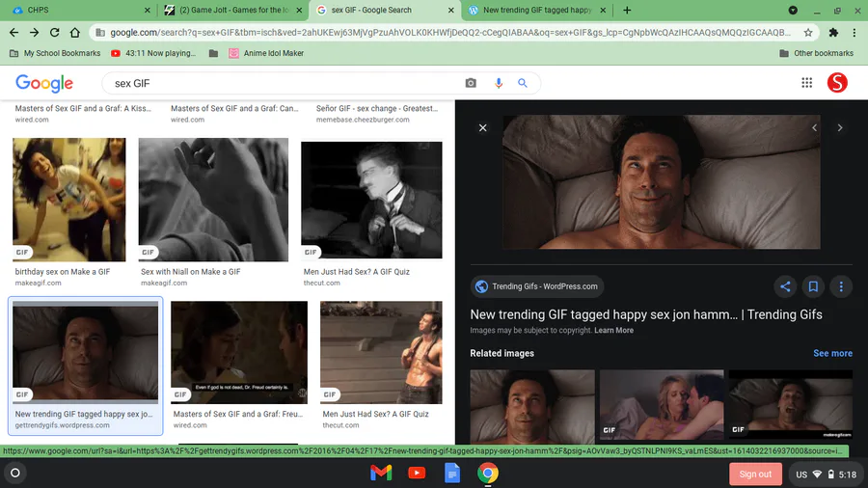The image size is (868, 488).
Task: Click the See more related images link
Action: (832, 353)
